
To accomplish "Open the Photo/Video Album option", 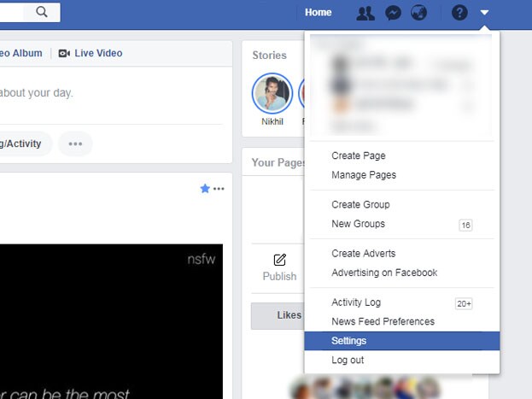I will pyautogui.click(x=21, y=53).
